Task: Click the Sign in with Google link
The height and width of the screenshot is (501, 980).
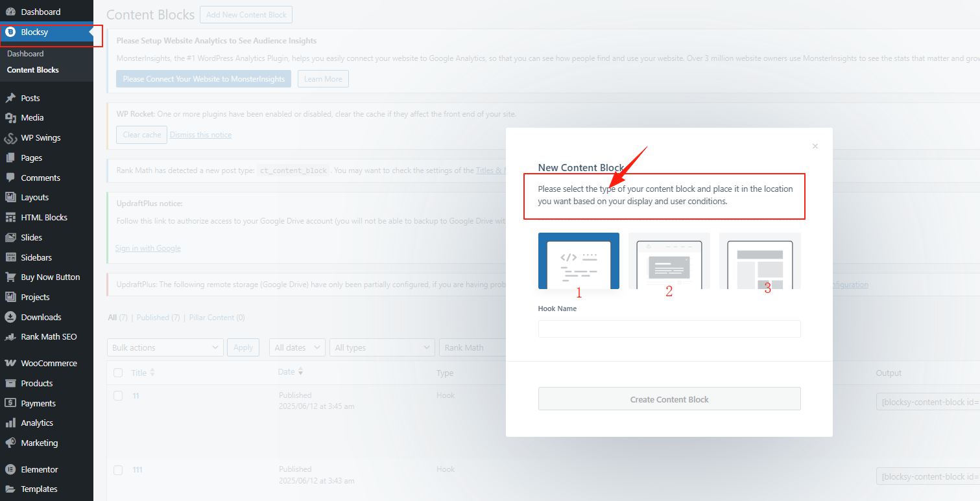Action: click(x=148, y=248)
